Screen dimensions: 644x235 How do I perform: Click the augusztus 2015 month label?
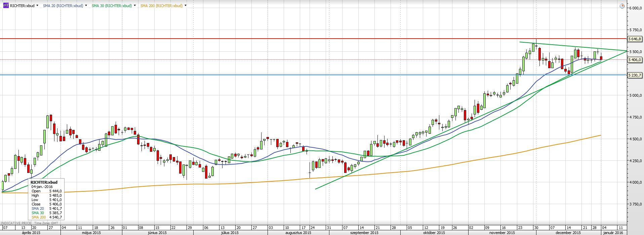point(298,233)
